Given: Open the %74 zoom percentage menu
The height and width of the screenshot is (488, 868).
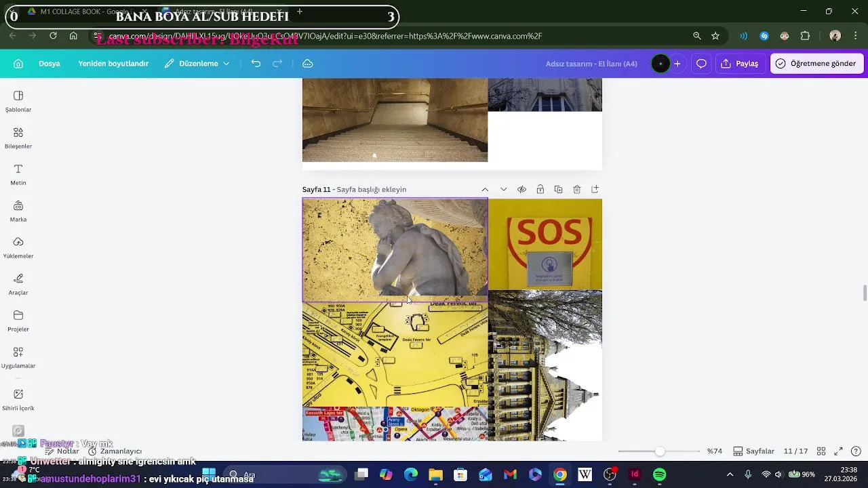Looking at the screenshot, I should [715, 451].
